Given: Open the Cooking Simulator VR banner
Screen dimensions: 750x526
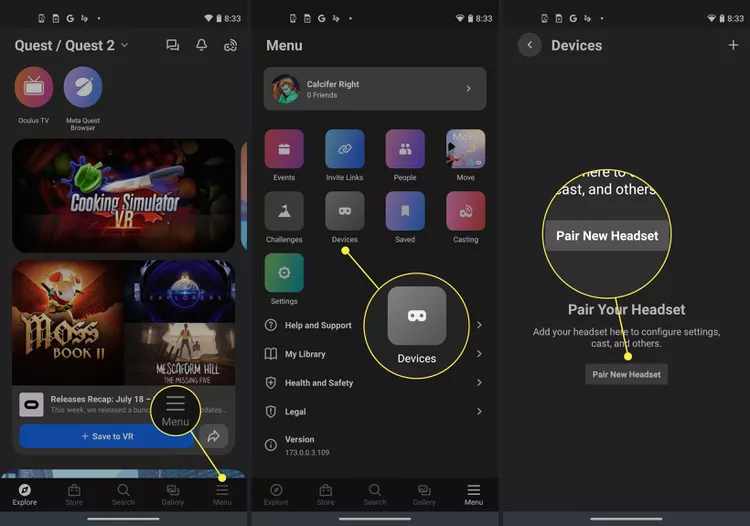Looking at the screenshot, I should coord(124,196).
